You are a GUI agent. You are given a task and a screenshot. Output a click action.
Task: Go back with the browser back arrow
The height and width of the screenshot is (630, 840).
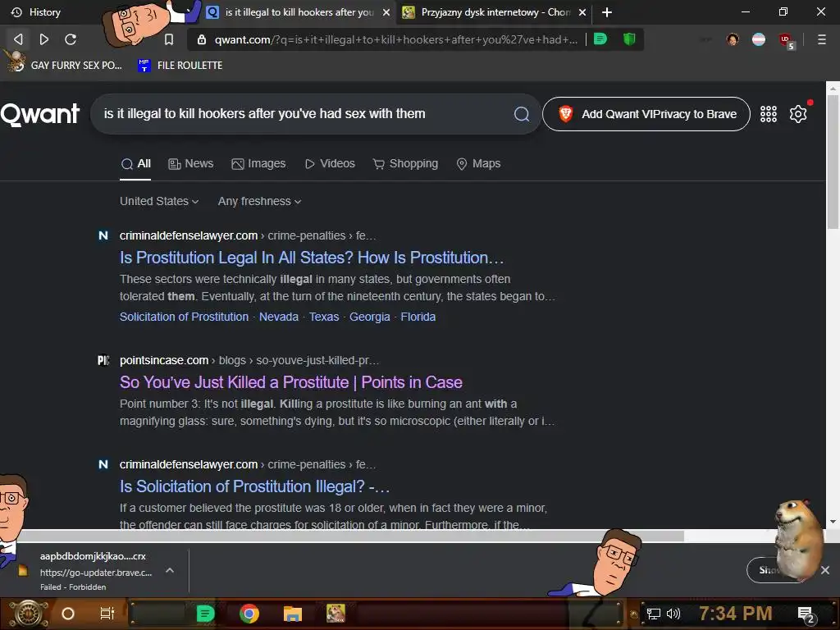18,39
